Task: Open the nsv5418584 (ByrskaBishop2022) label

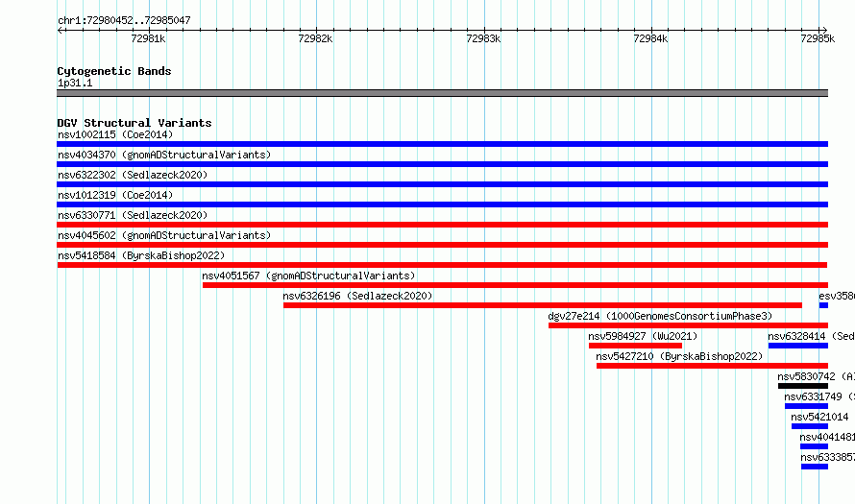Action: point(141,255)
